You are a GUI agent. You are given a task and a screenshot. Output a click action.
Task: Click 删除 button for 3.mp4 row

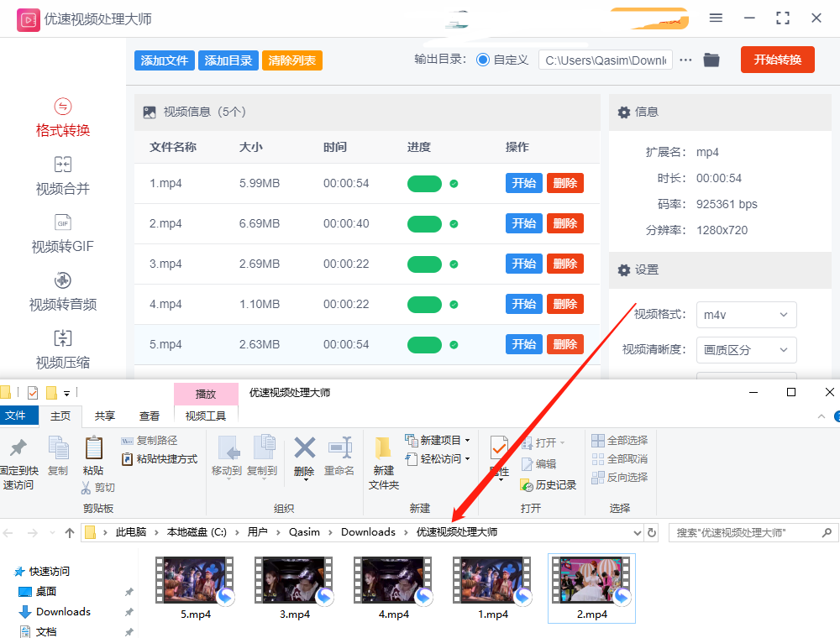(564, 264)
